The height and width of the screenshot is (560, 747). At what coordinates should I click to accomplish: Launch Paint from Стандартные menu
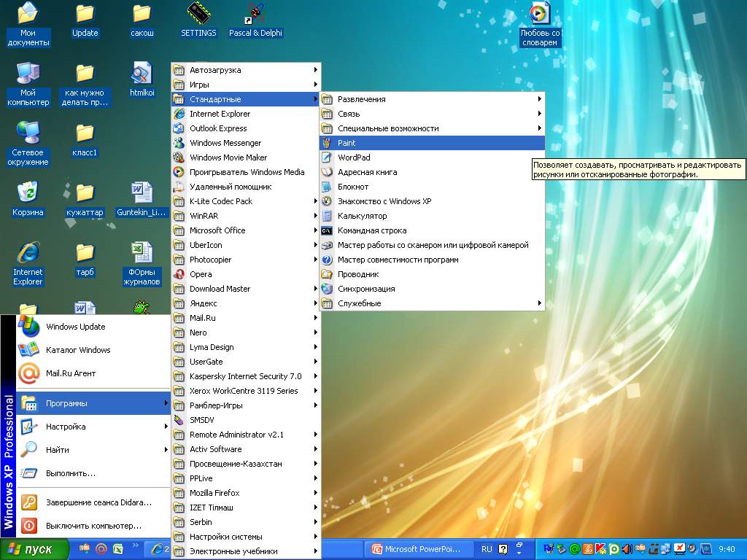pyautogui.click(x=347, y=143)
